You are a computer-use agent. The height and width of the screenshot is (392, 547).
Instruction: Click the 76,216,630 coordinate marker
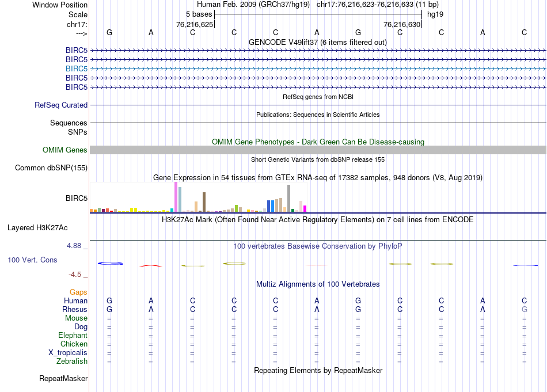coord(402,24)
